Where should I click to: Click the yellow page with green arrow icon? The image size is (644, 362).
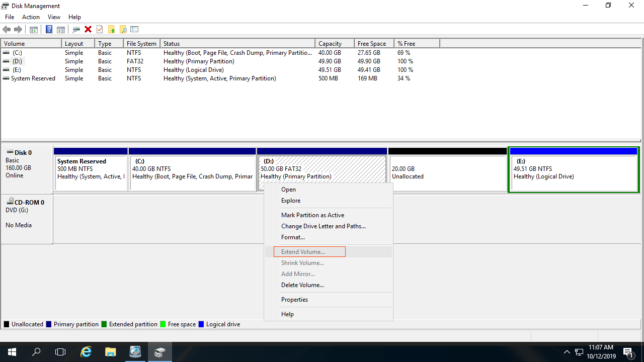[x=112, y=29]
